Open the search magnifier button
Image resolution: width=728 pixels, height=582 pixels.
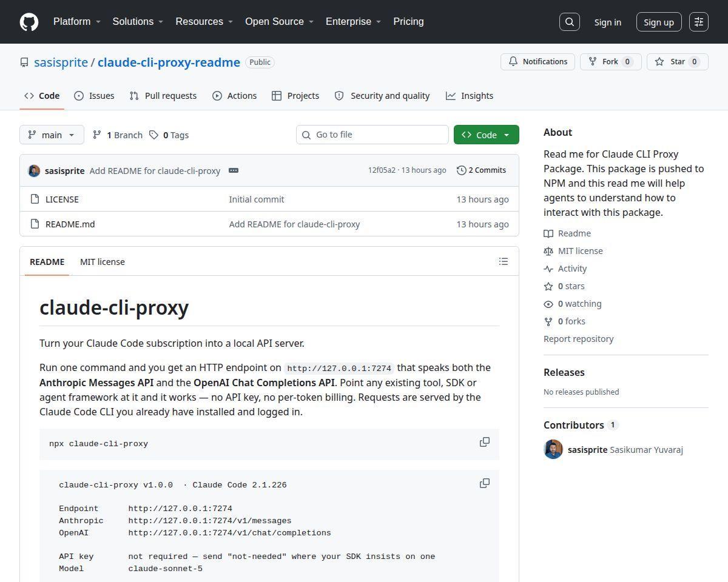click(570, 22)
